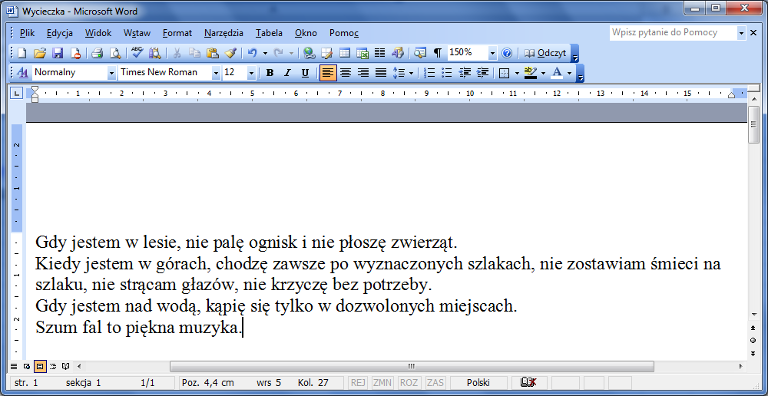The height and width of the screenshot is (396, 768).
Task: Open the Edycja menu
Action: pyautogui.click(x=60, y=33)
